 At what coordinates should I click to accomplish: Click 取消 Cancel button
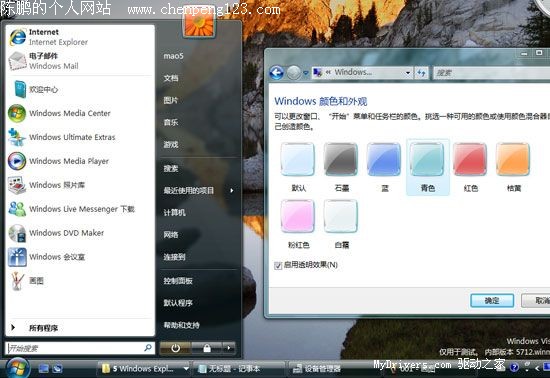[536, 301]
